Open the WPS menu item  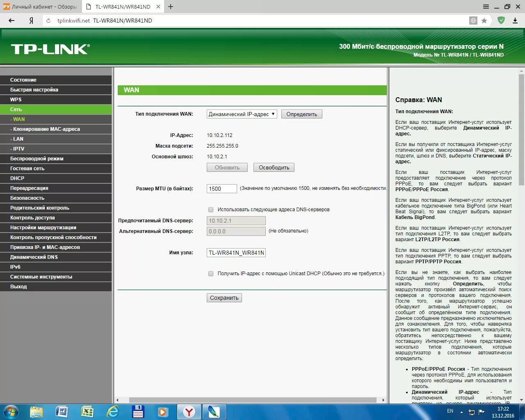tap(56, 100)
